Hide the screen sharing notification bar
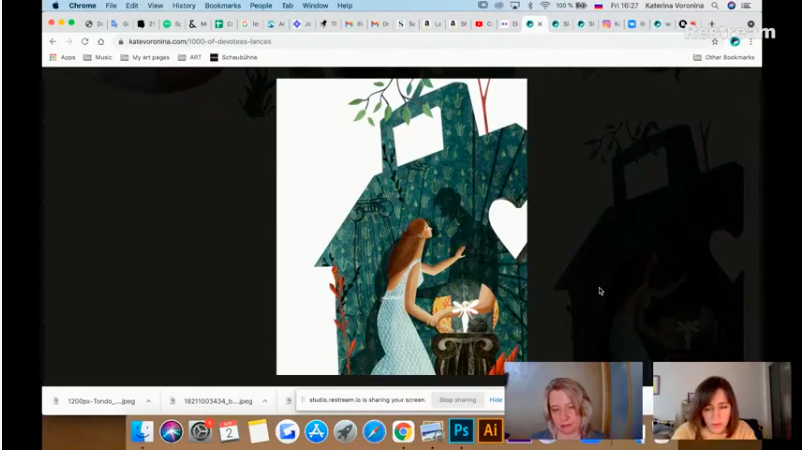The height and width of the screenshot is (450, 803). point(496,400)
